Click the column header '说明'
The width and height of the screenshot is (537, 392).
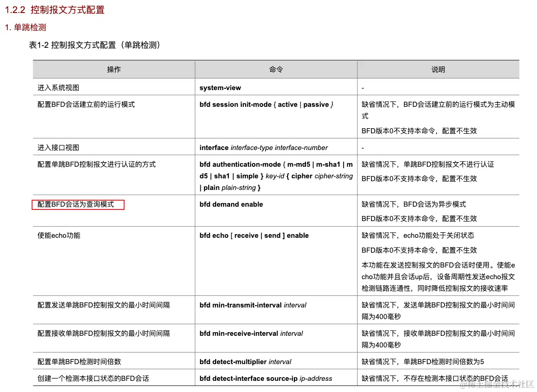pyautogui.click(x=438, y=70)
